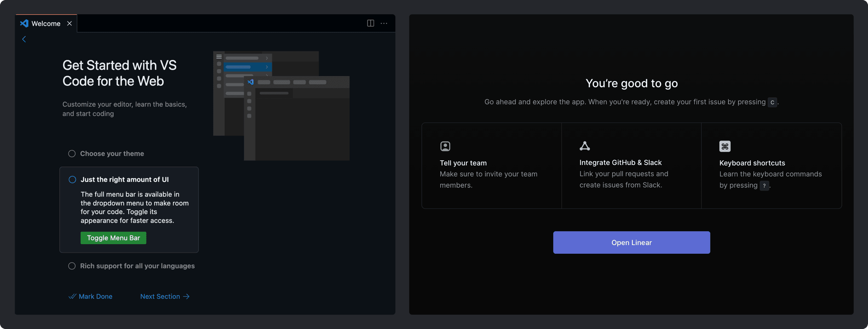This screenshot has height=329, width=868.
Task: Click the VS Code logo on Welcome tab
Action: click(24, 23)
